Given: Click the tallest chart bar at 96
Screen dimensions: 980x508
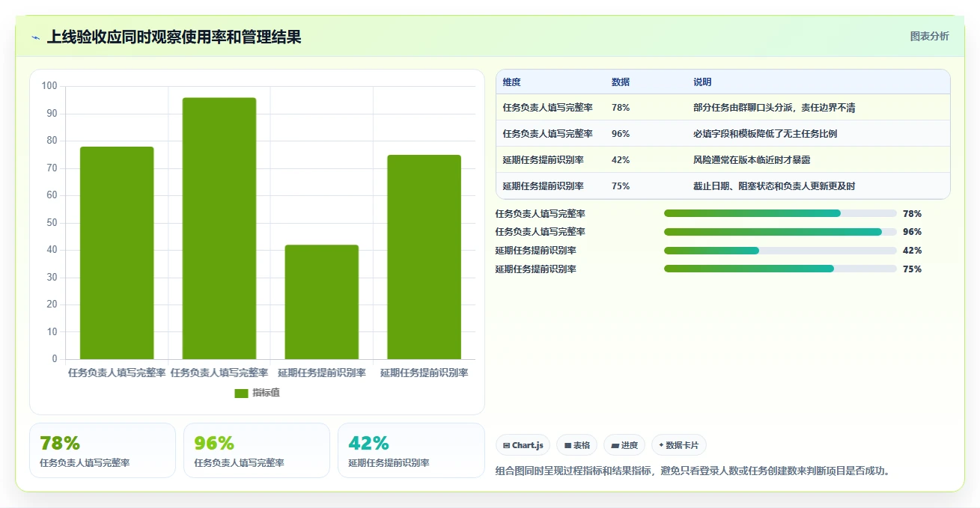Looking at the screenshot, I should 219,228.
